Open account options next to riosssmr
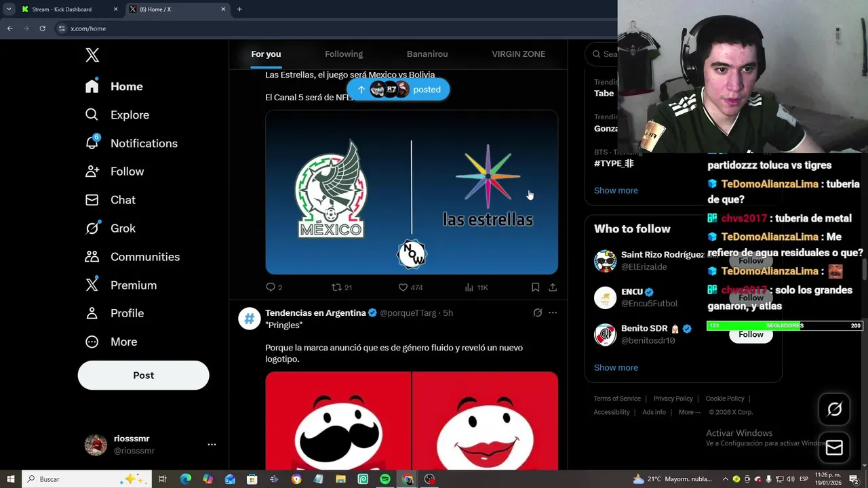868x488 pixels. pyautogui.click(x=212, y=445)
